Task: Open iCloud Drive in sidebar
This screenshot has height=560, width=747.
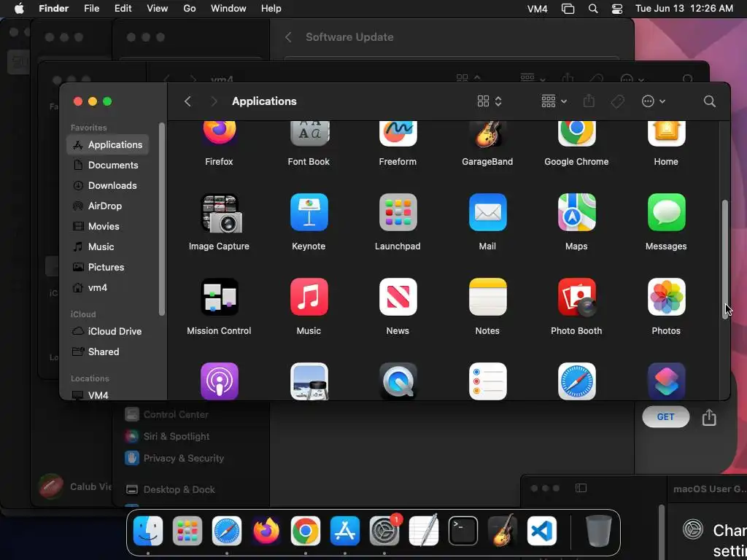Action: pyautogui.click(x=108, y=332)
